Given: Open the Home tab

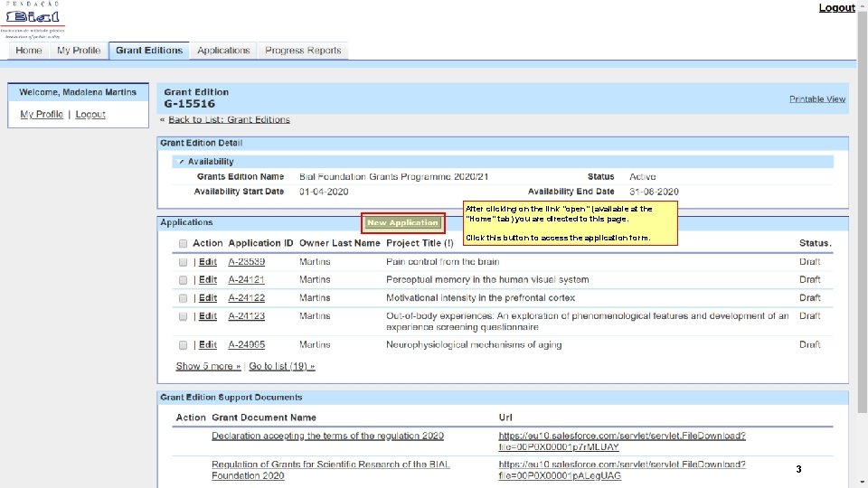Looking at the screenshot, I should [x=29, y=51].
